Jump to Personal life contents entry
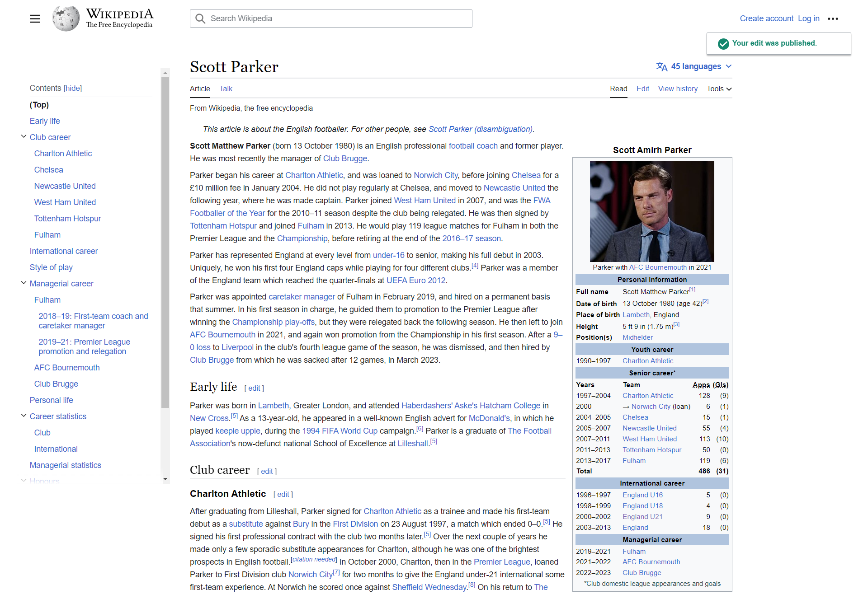Image resolution: width=868 pixels, height=594 pixels. pyautogui.click(x=51, y=400)
